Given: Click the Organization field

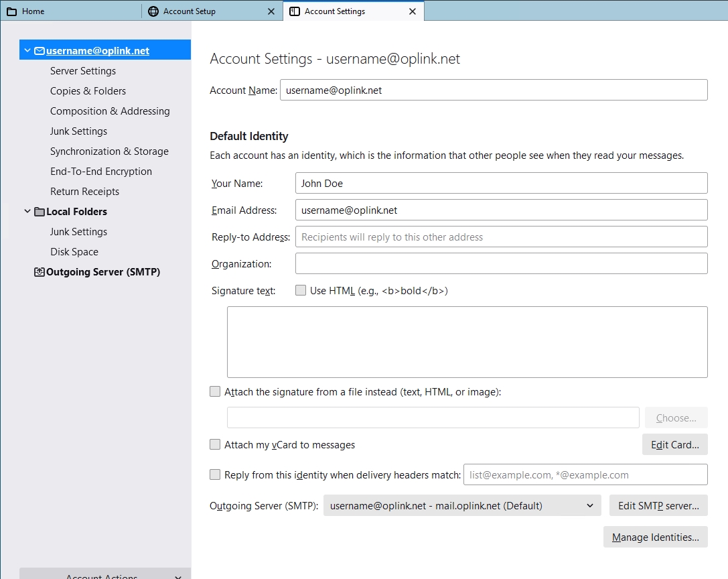Looking at the screenshot, I should coord(502,263).
